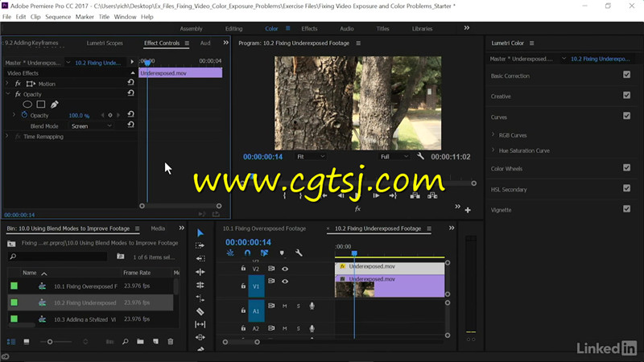The width and height of the screenshot is (644, 362).
Task: Toggle V2 track output eye
Action: [x=285, y=269]
